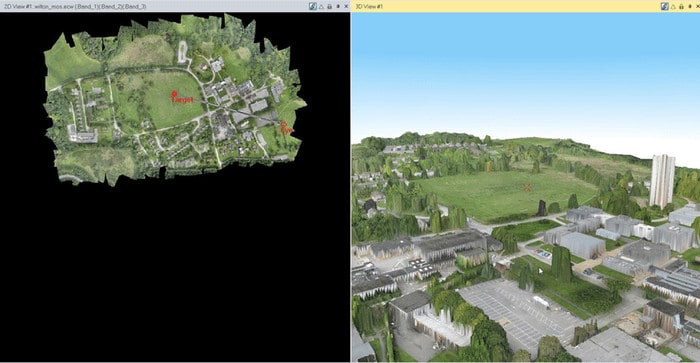Screen dimensions: 700x363
Task: Pin the 3D View #1 panel
Action: [x=689, y=6]
